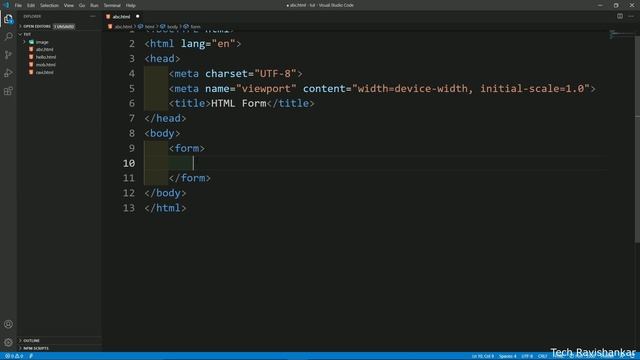Click the Spaces: 4 indentation indicator
Viewport: 640px width, 360px height.
507,356
